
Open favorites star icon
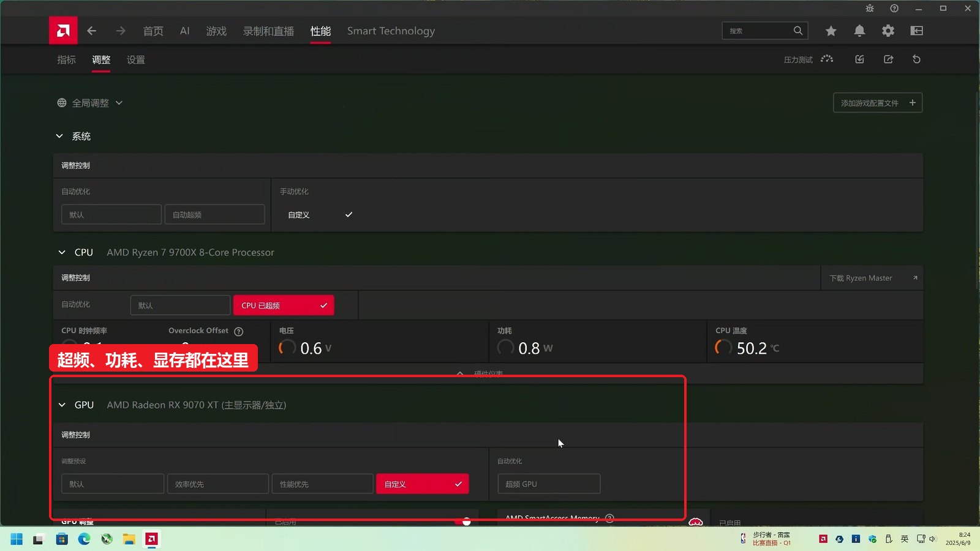(x=831, y=31)
